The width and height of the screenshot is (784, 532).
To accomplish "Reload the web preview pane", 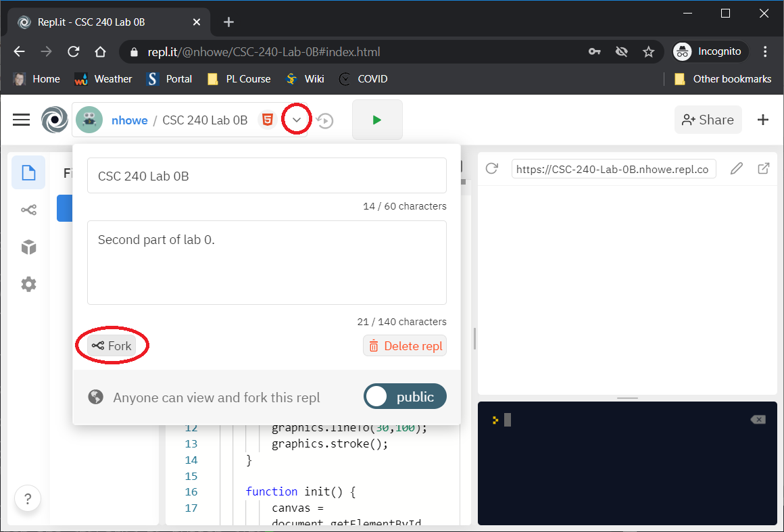I will click(492, 168).
